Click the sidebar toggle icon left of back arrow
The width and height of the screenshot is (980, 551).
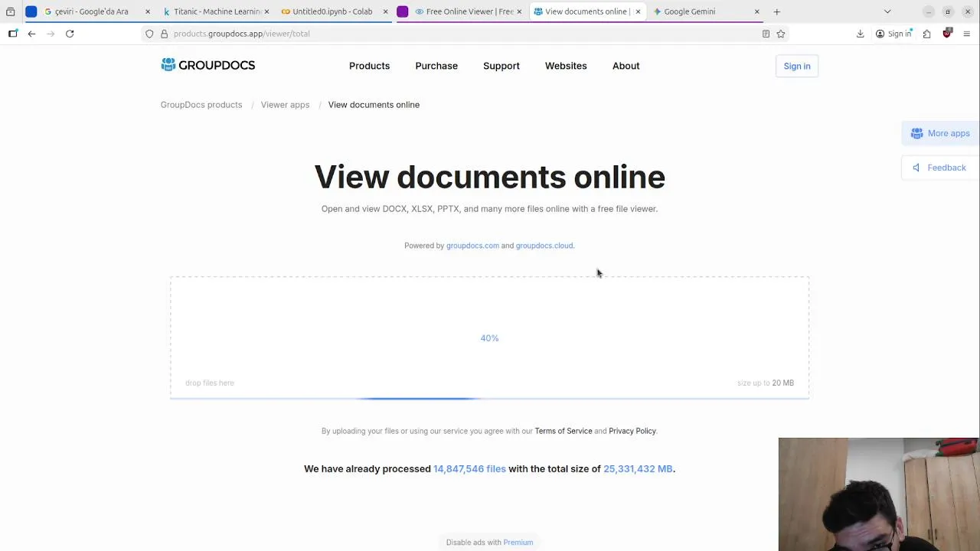pos(13,34)
